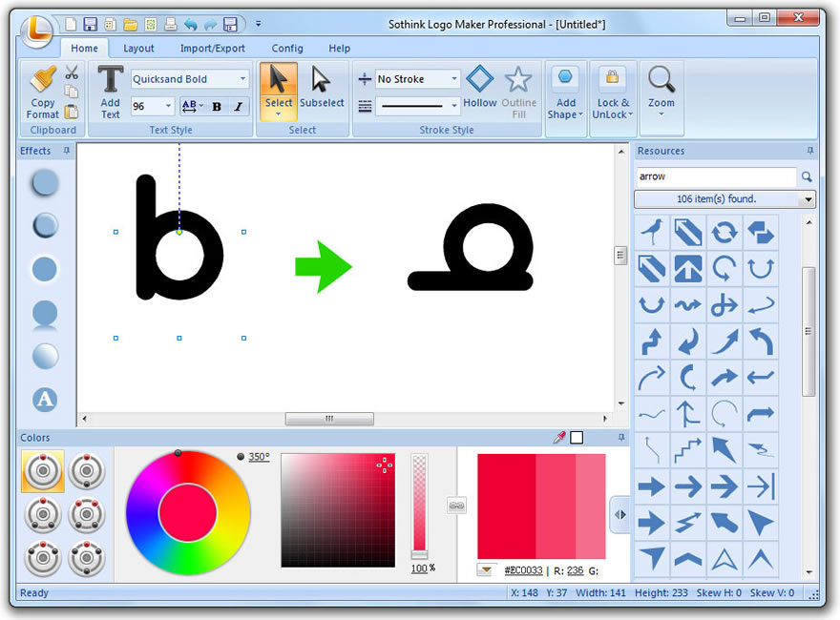Viewport: 840px width, 620px height.
Task: Click the white square next to eyedropper
Action: 577,438
